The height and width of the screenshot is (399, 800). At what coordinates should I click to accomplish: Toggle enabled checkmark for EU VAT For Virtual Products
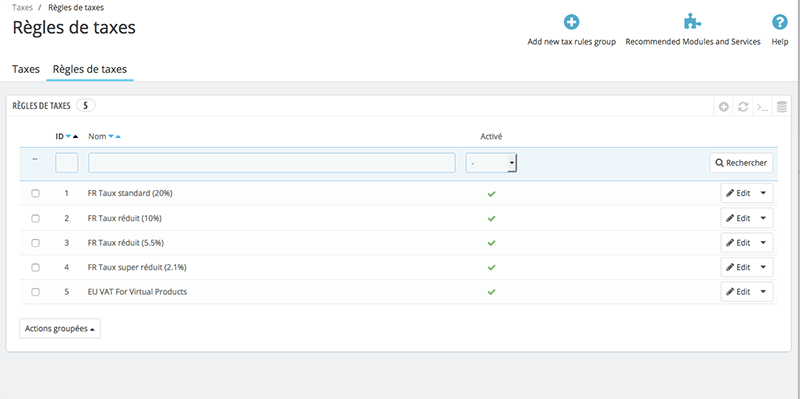point(491,292)
